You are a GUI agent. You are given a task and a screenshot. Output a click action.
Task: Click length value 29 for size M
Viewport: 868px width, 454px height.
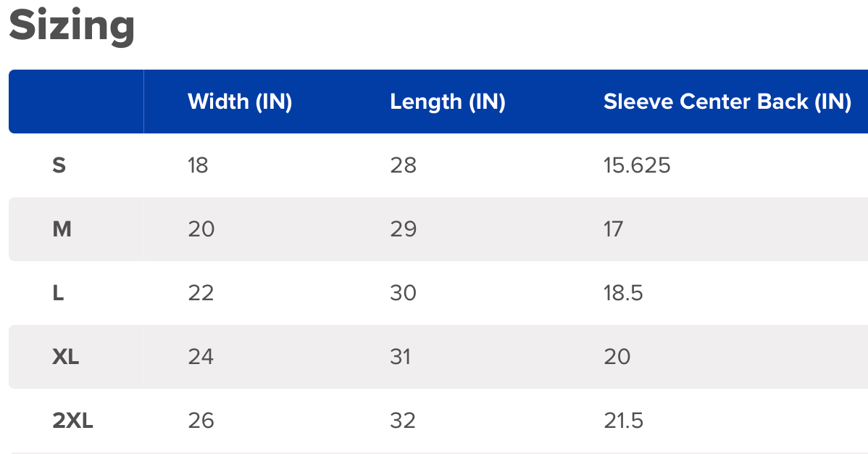403,229
